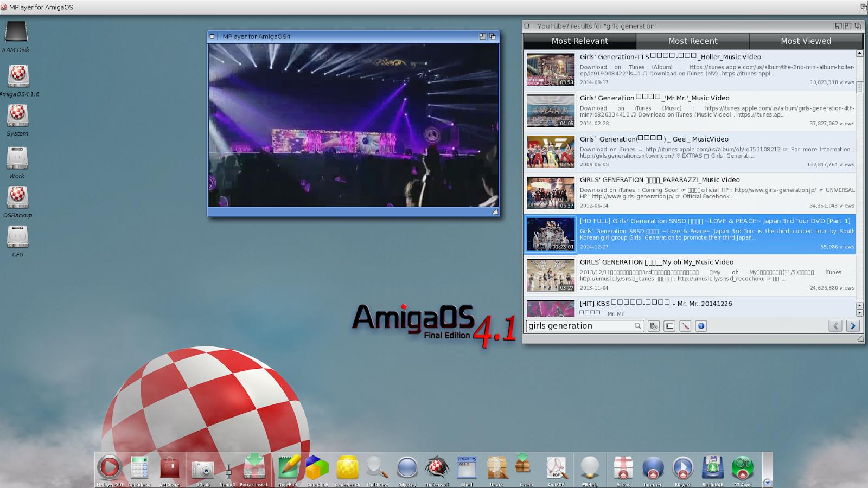The image size is (868, 488).
Task: Select the Gee MusicVideo result
Action: click(690, 152)
